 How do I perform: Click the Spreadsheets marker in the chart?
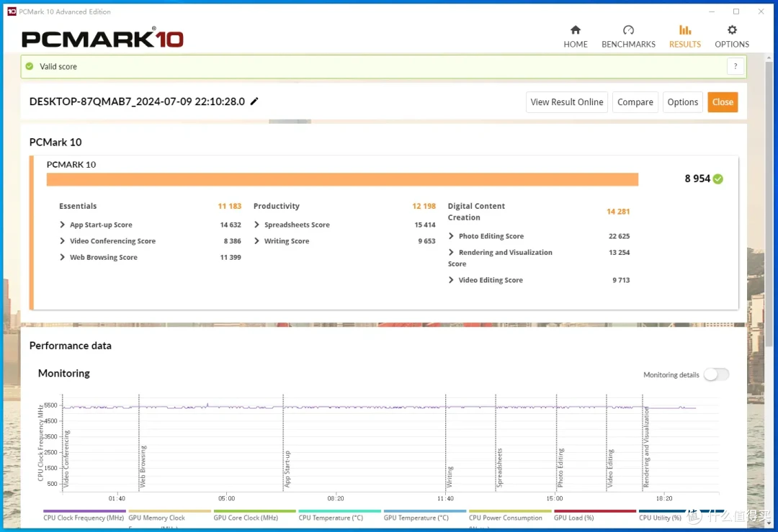500,467
